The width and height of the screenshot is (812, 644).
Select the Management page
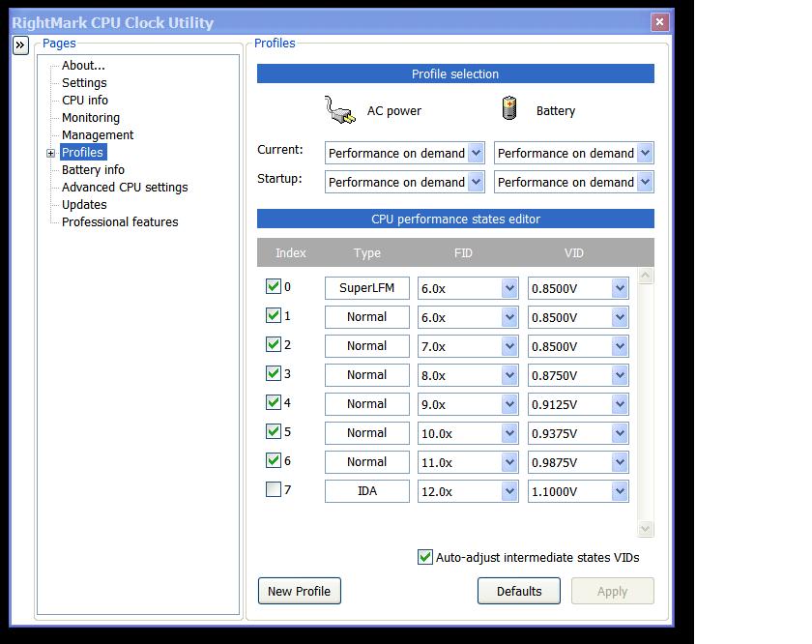[98, 135]
